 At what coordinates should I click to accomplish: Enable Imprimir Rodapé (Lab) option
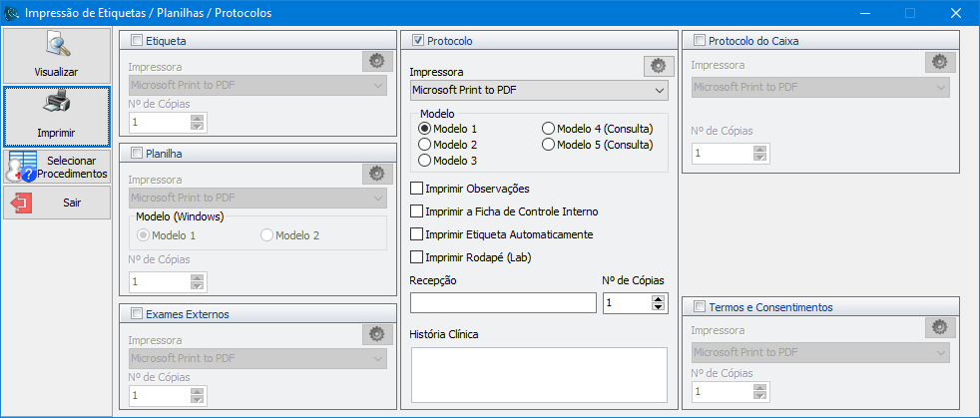417,257
